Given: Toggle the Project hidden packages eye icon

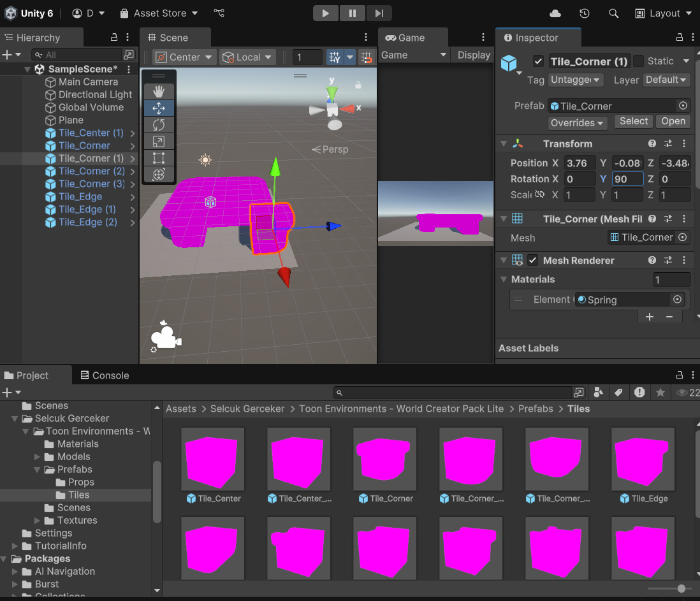Looking at the screenshot, I should [x=687, y=393].
